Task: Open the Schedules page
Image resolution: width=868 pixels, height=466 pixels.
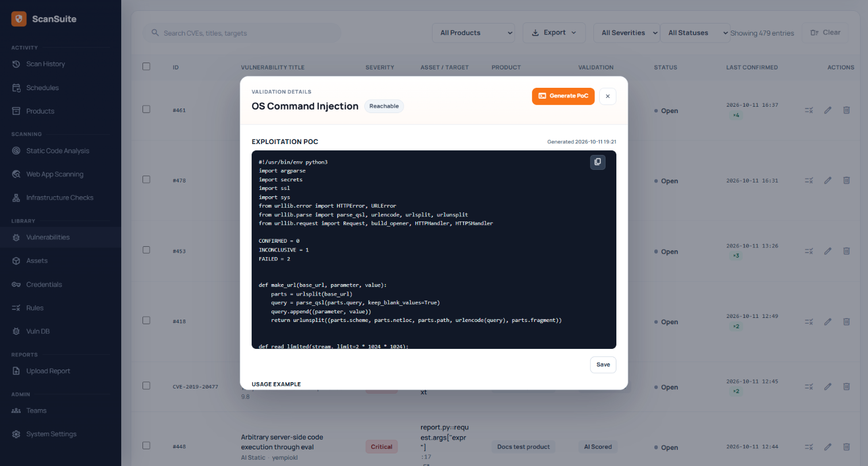Action: 43,88
